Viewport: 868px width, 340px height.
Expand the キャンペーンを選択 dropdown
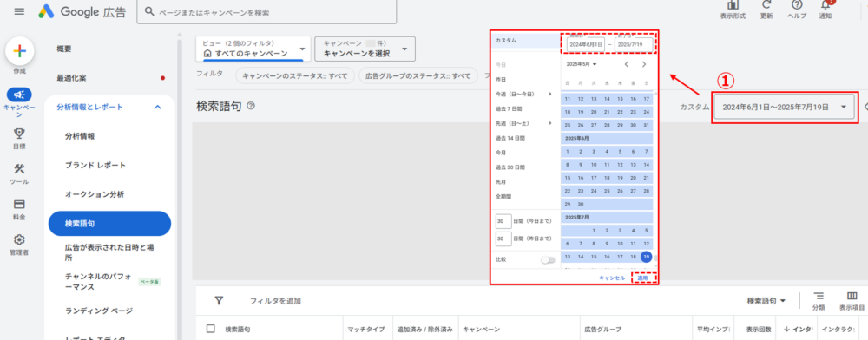pyautogui.click(x=365, y=49)
